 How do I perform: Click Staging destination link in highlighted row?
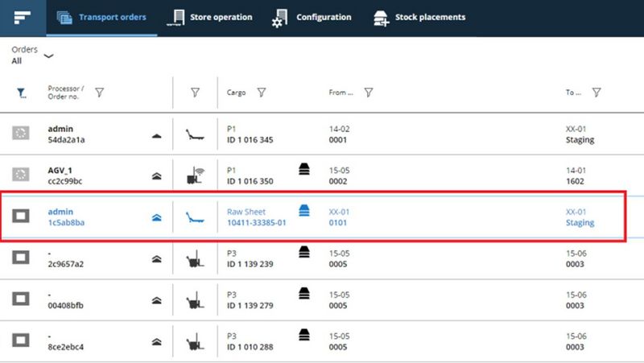[x=580, y=223]
